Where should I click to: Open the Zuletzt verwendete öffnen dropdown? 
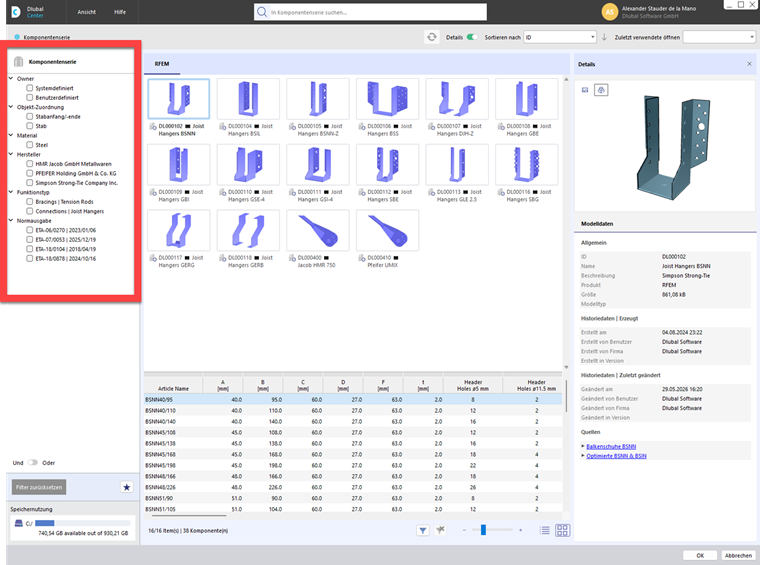[x=719, y=37]
